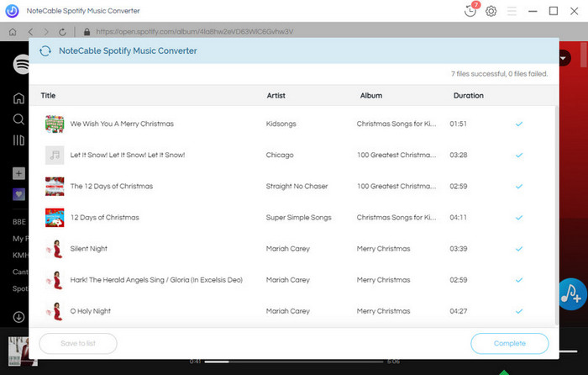Click the 'O Holy Night' title text
The image size is (588, 375).
91,311
